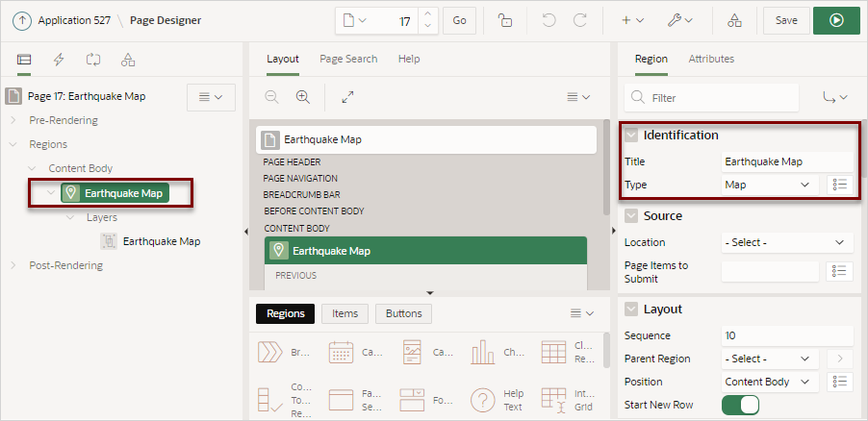Collapse the Identification section
This screenshot has height=421, width=868.
point(631,135)
